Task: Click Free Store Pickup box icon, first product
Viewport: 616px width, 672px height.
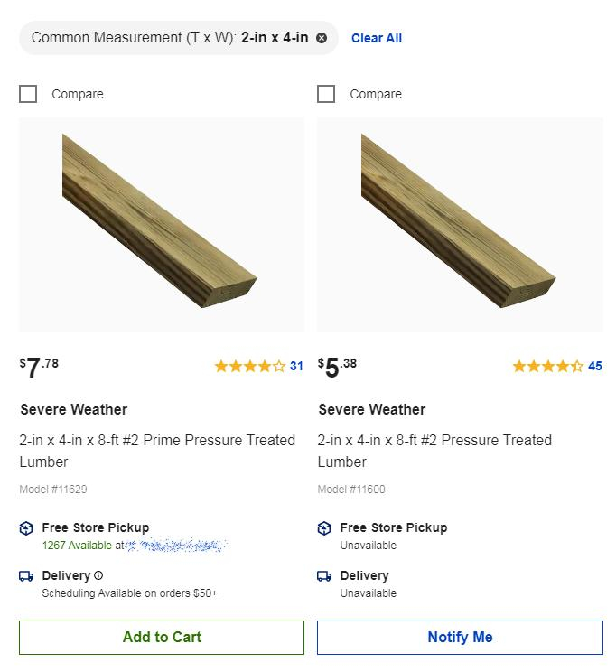Action: 26,528
